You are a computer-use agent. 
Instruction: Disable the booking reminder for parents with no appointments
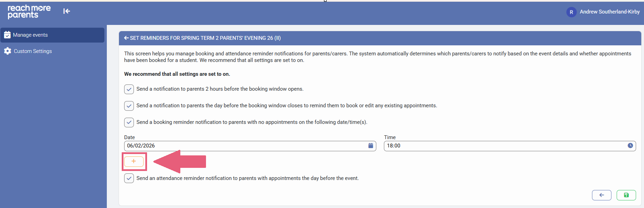[x=129, y=123]
